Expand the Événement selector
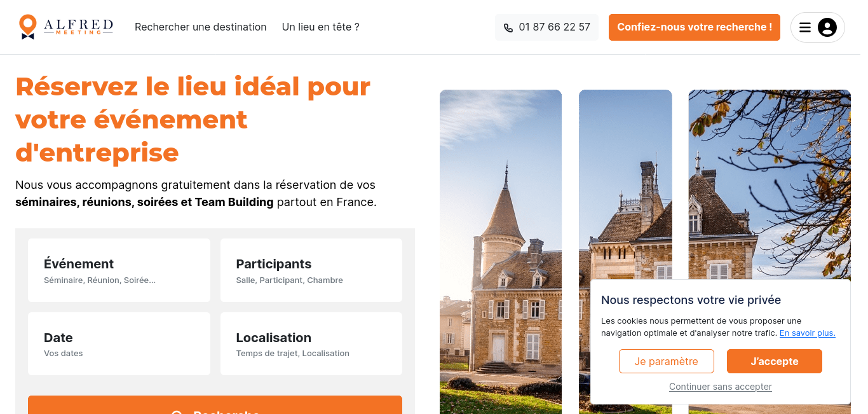 [119, 270]
